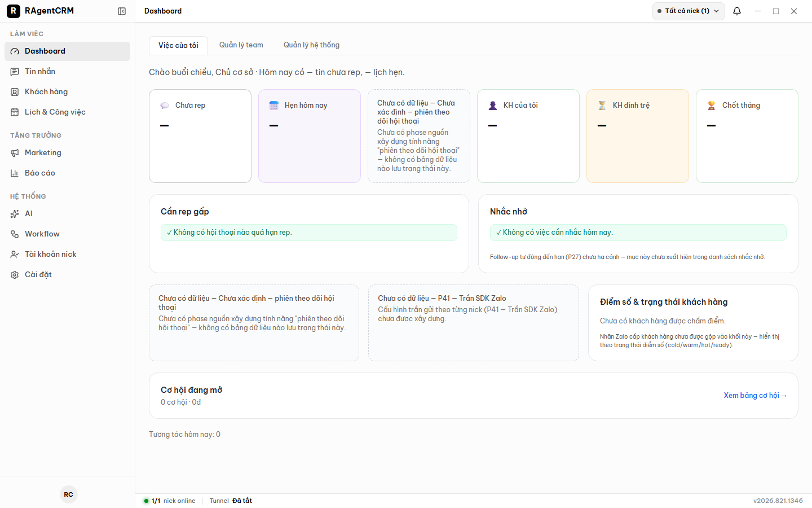This screenshot has height=508, width=812.
Task: Click the Dashboard title in the top bar
Action: (163, 11)
